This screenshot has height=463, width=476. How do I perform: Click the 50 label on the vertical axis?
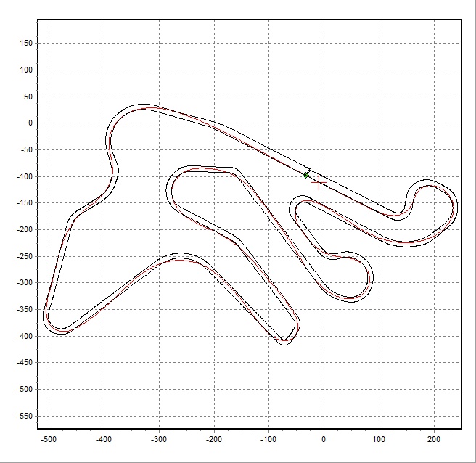[28, 97]
